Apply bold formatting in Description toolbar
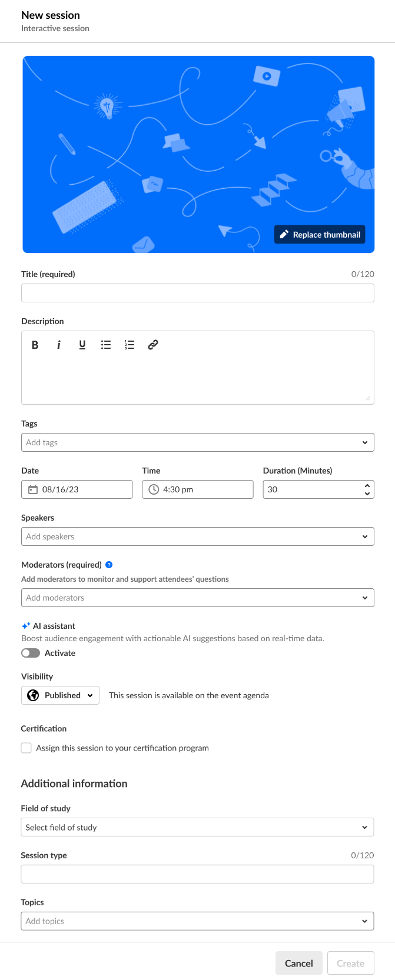Viewport: 395px width, 980px height. click(x=35, y=345)
